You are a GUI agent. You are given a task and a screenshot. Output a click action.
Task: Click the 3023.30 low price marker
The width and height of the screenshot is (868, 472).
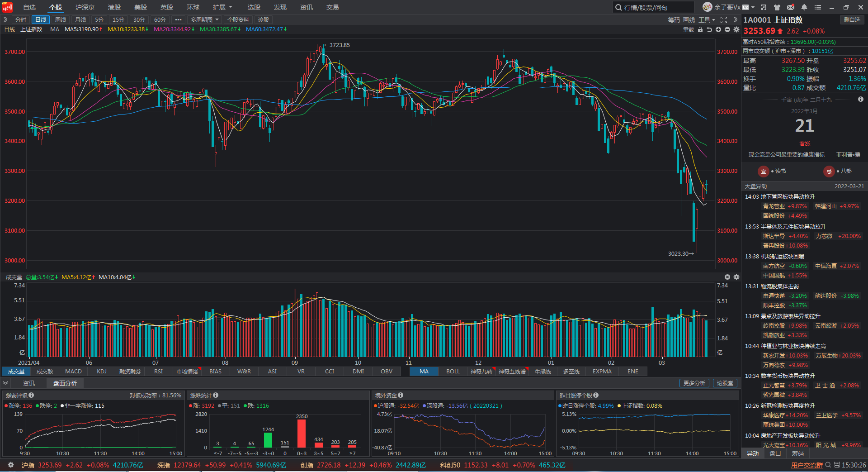(x=681, y=254)
